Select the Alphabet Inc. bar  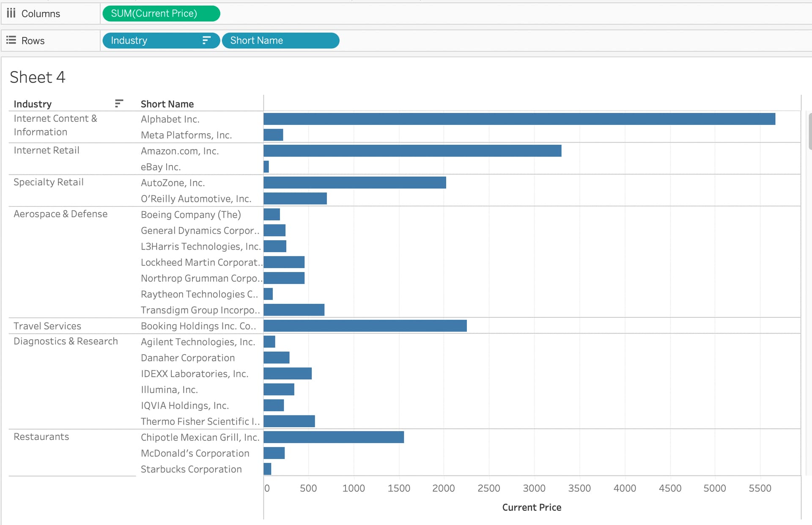pos(519,119)
